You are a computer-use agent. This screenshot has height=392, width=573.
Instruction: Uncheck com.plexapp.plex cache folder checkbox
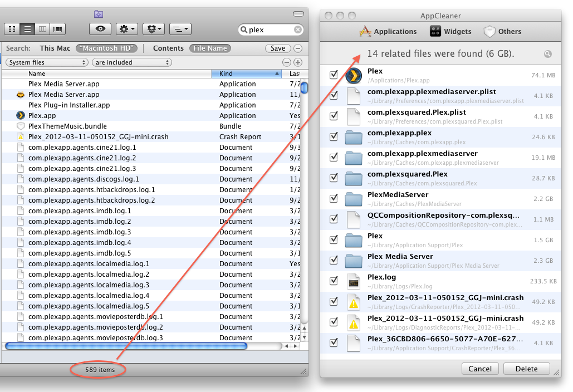tap(334, 136)
